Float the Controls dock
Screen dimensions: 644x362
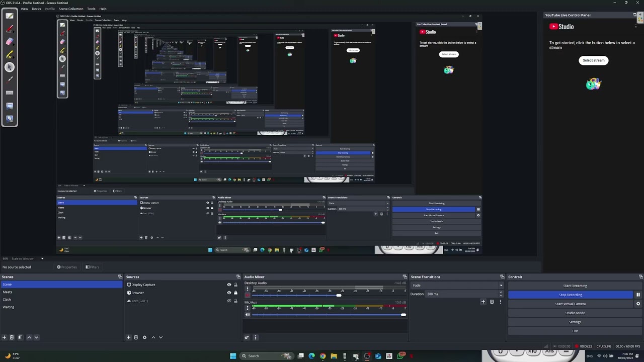pos(640,277)
